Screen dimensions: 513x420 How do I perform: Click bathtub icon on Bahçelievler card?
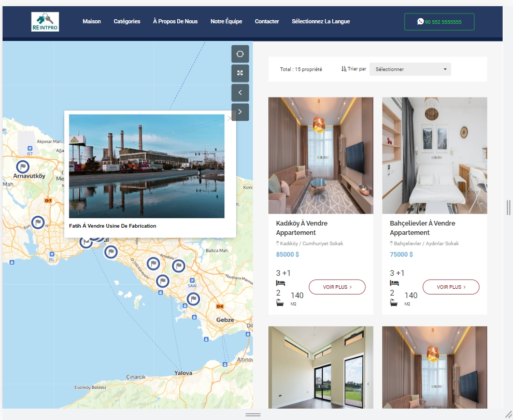pos(394,303)
